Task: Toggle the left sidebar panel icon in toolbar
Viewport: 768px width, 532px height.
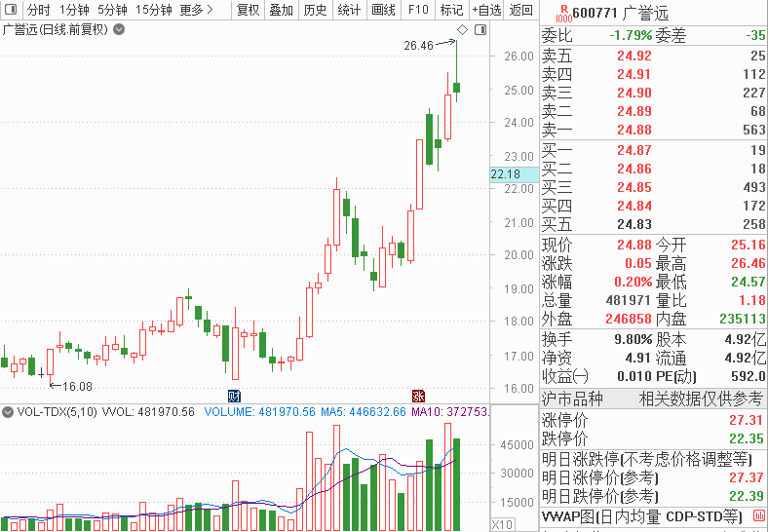Action: [x=11, y=10]
